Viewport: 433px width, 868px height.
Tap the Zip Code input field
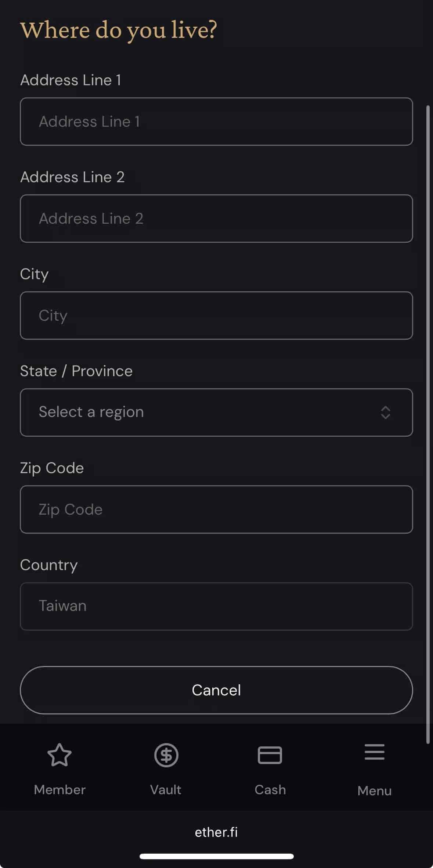(x=216, y=509)
